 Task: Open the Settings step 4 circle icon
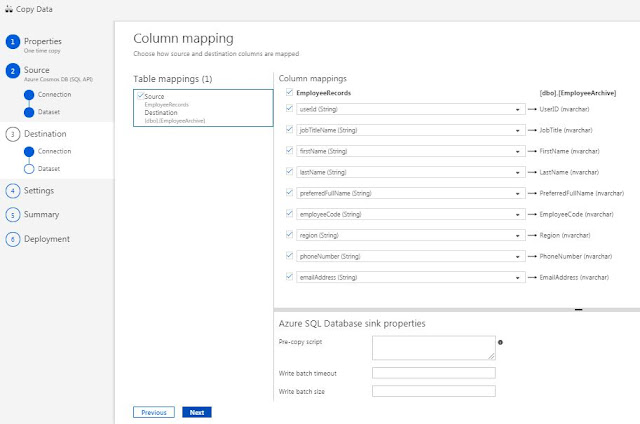pyautogui.click(x=13, y=191)
